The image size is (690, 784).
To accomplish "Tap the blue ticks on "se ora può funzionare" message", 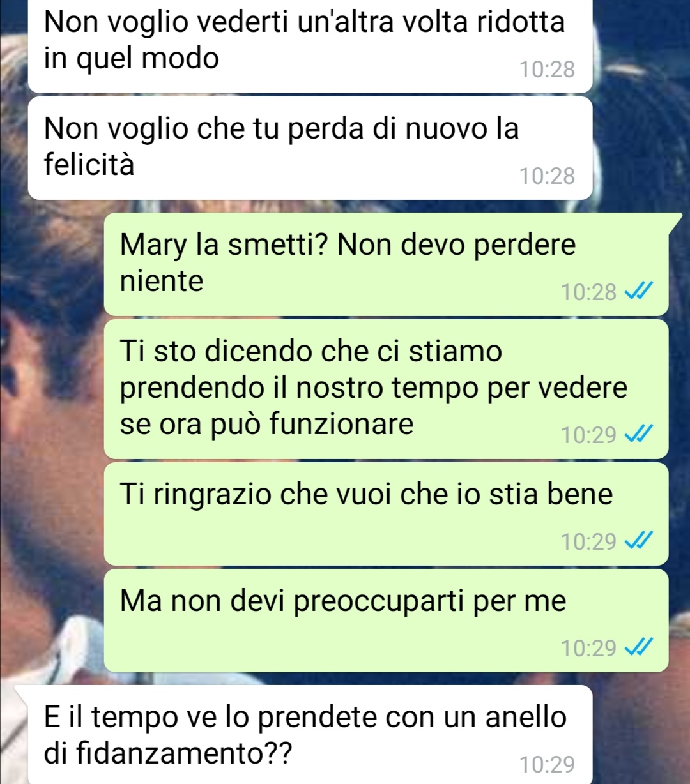I will point(638,435).
